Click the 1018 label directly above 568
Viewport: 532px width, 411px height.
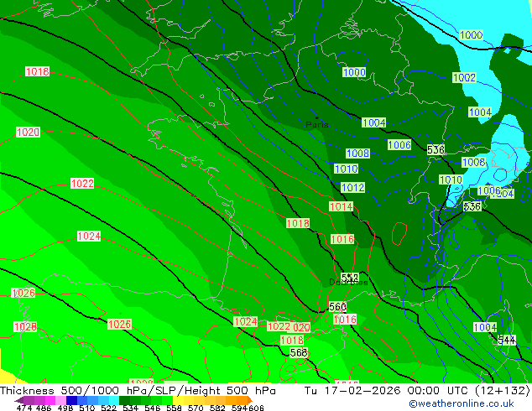pyautogui.click(x=292, y=340)
